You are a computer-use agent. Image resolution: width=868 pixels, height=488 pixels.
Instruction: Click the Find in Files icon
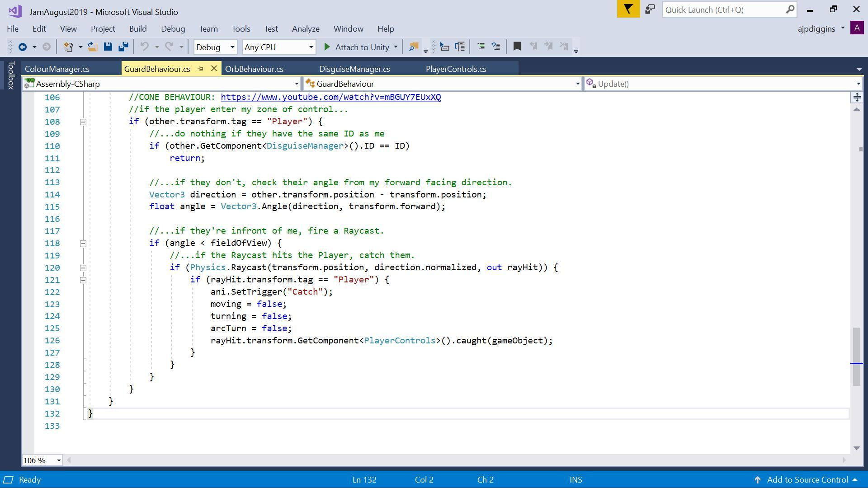(413, 47)
